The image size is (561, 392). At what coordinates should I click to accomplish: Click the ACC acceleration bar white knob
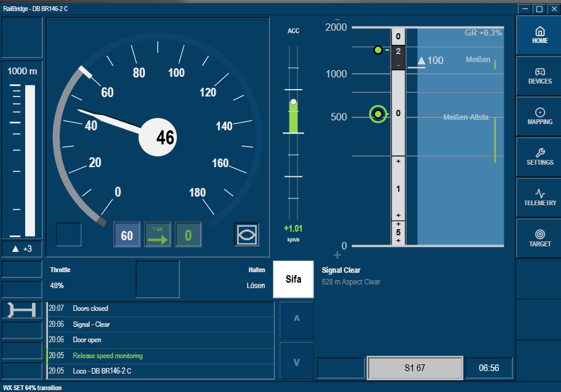tap(293, 102)
